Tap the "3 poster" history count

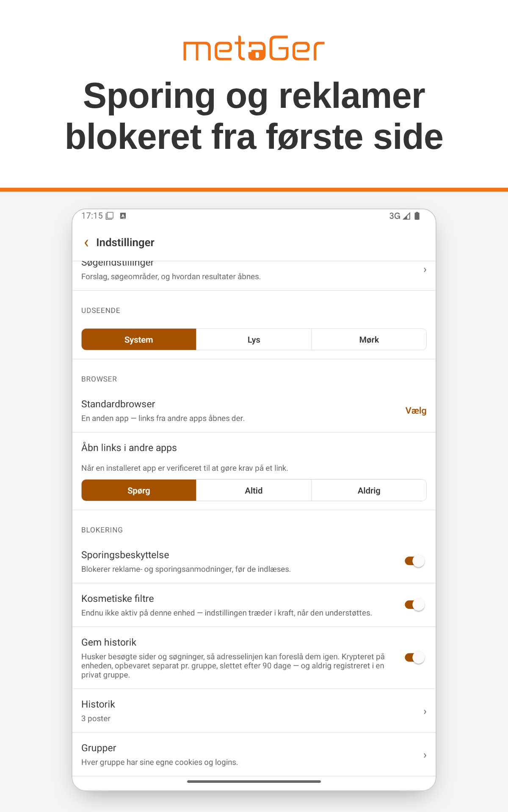pos(96,719)
